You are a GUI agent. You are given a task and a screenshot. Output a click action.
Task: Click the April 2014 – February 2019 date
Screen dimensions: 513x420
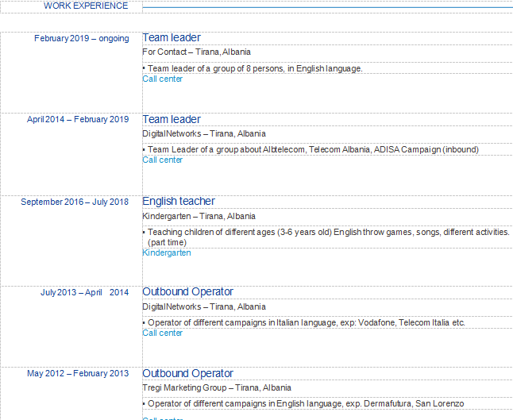click(x=78, y=120)
